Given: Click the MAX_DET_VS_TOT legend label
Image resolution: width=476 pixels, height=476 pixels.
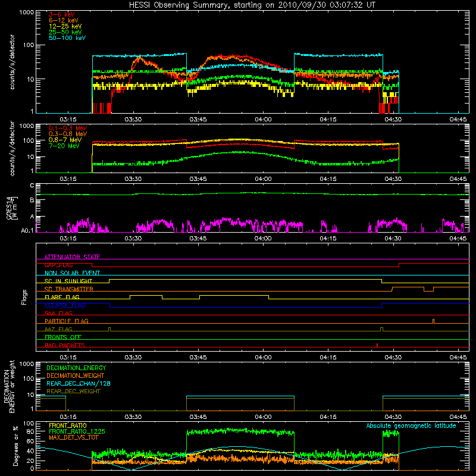Looking at the screenshot, I should 73,437.
